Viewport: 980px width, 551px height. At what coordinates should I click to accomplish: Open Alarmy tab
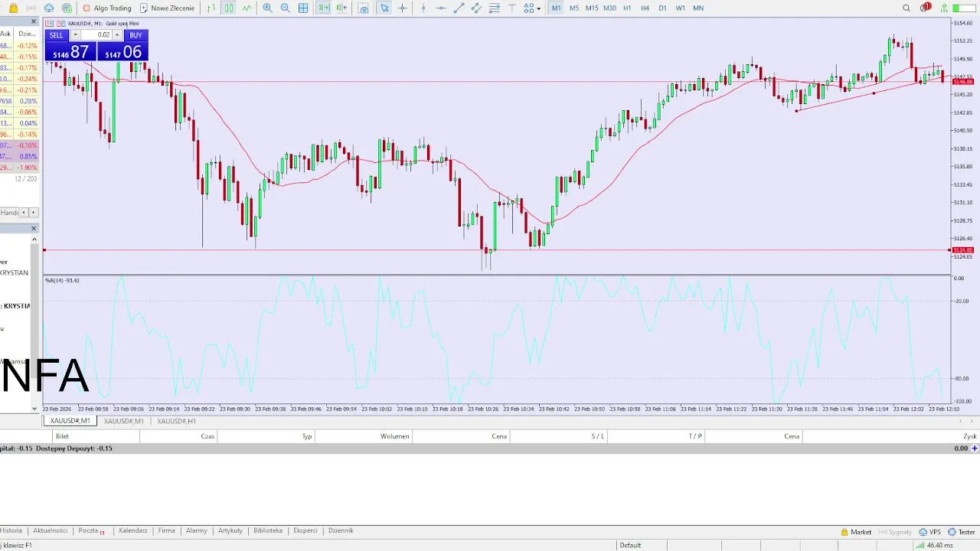(x=197, y=530)
